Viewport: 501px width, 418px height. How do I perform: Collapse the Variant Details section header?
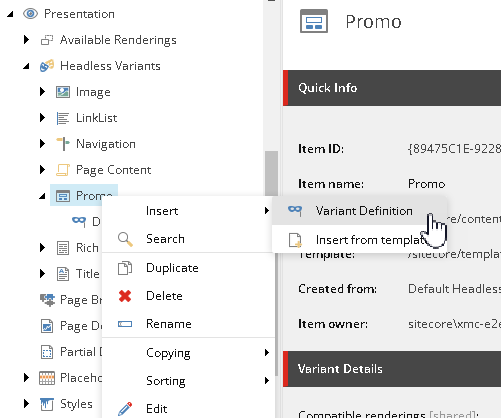click(392, 369)
